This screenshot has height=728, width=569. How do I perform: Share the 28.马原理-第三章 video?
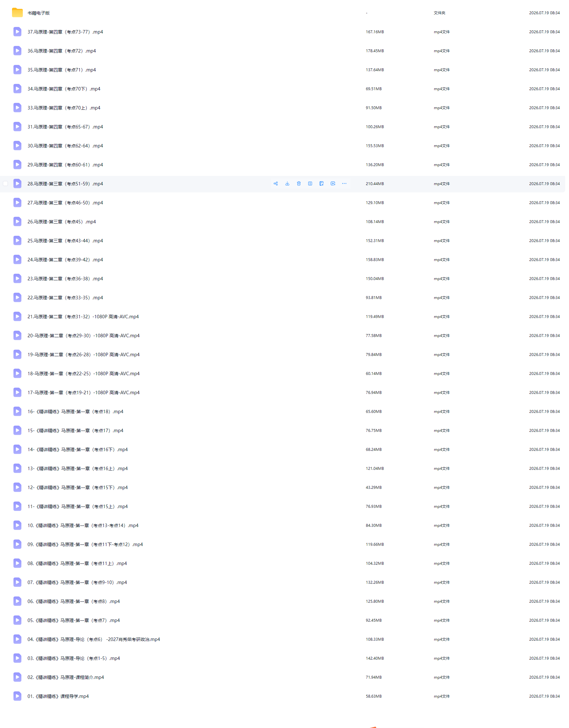(x=276, y=184)
